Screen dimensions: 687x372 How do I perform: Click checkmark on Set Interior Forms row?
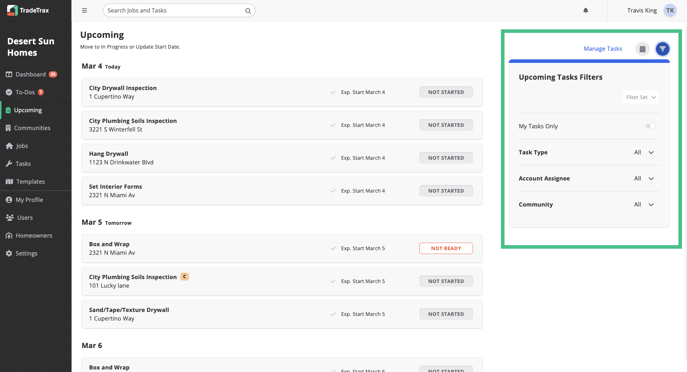[333, 191]
